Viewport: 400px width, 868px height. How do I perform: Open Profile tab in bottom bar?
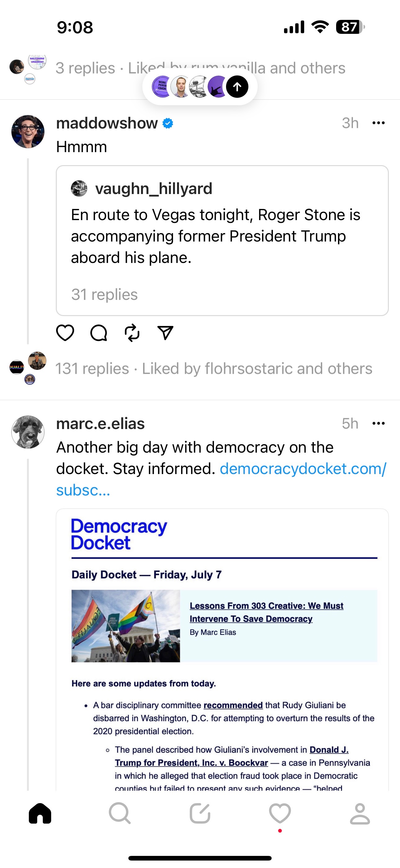(360, 813)
